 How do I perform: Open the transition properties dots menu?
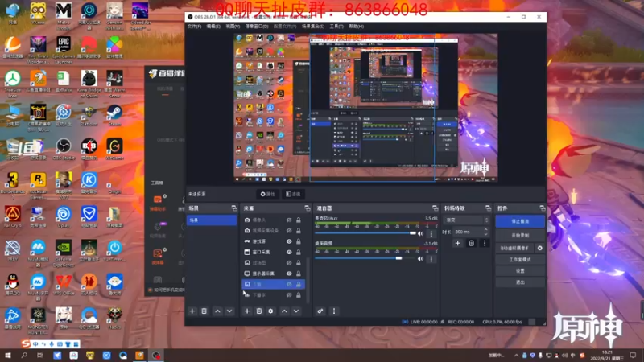coord(485,243)
